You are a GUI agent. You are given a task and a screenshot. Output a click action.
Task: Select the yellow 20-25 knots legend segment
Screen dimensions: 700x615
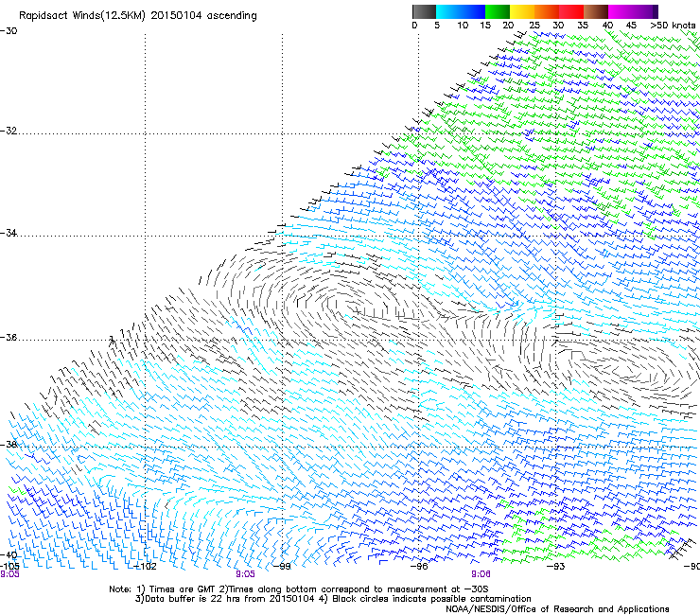point(522,11)
